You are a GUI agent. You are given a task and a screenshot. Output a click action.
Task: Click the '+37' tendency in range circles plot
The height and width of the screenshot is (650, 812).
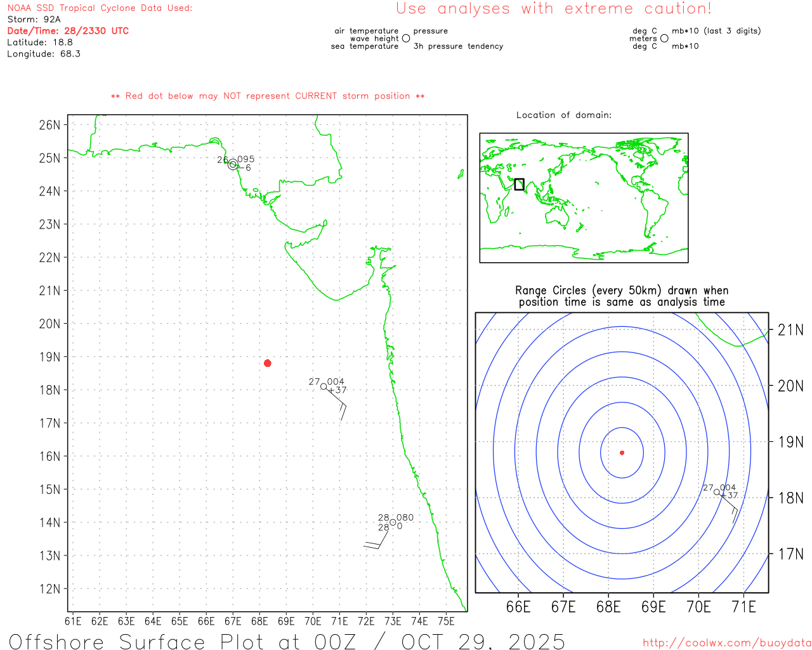tap(730, 496)
